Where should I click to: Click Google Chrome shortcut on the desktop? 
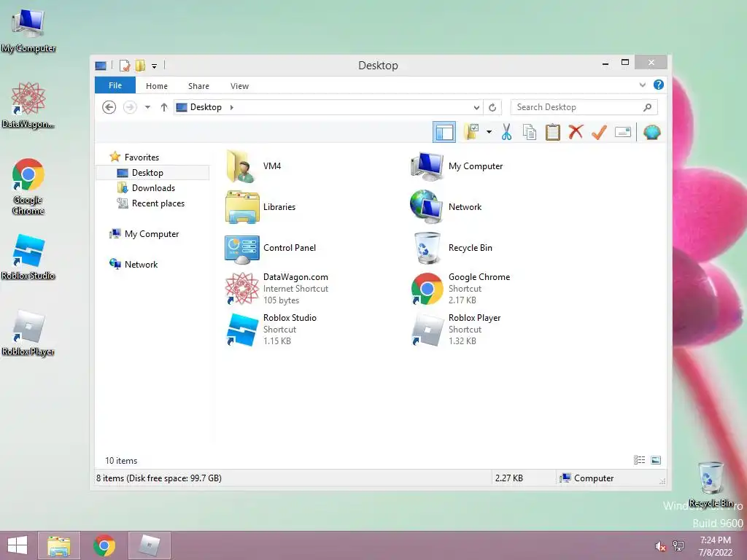[x=28, y=186]
